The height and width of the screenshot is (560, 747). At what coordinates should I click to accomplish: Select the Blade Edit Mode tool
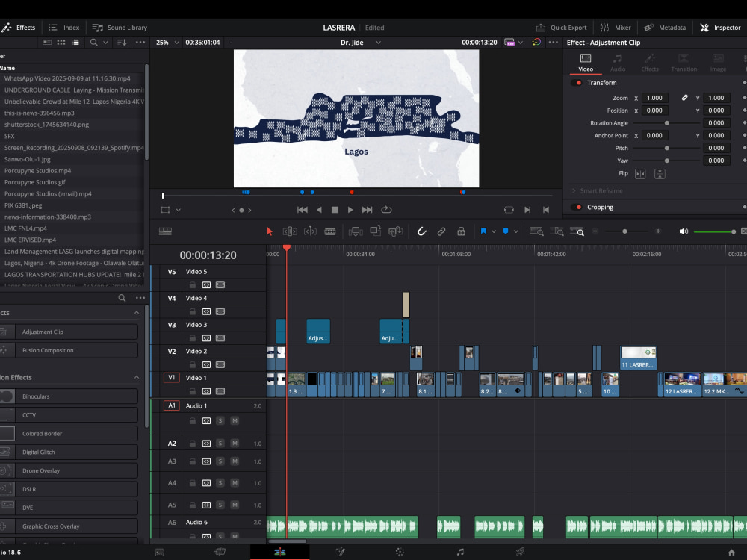(330, 231)
